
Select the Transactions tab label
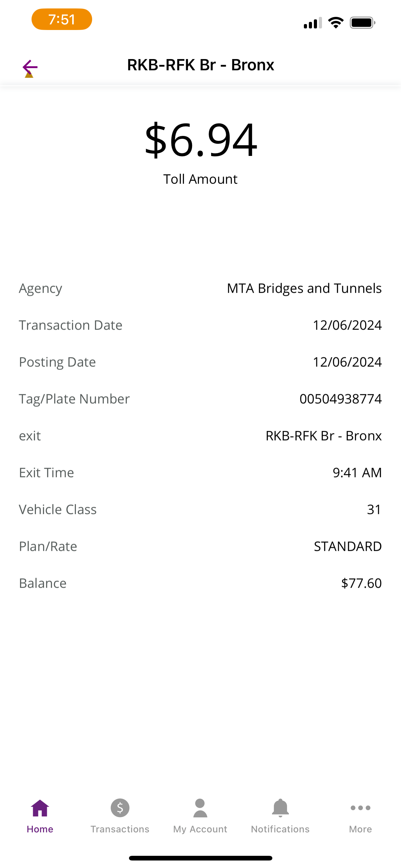point(120,829)
